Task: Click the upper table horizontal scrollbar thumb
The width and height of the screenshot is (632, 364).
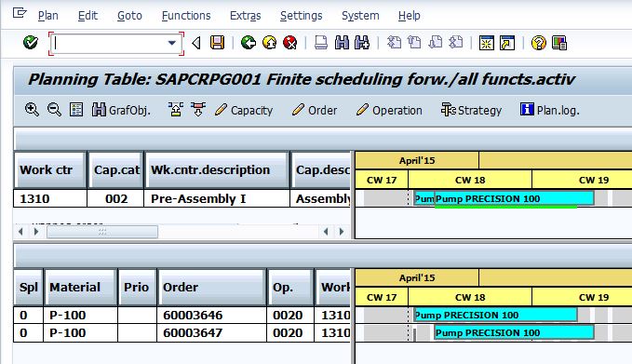Action: click(x=102, y=232)
